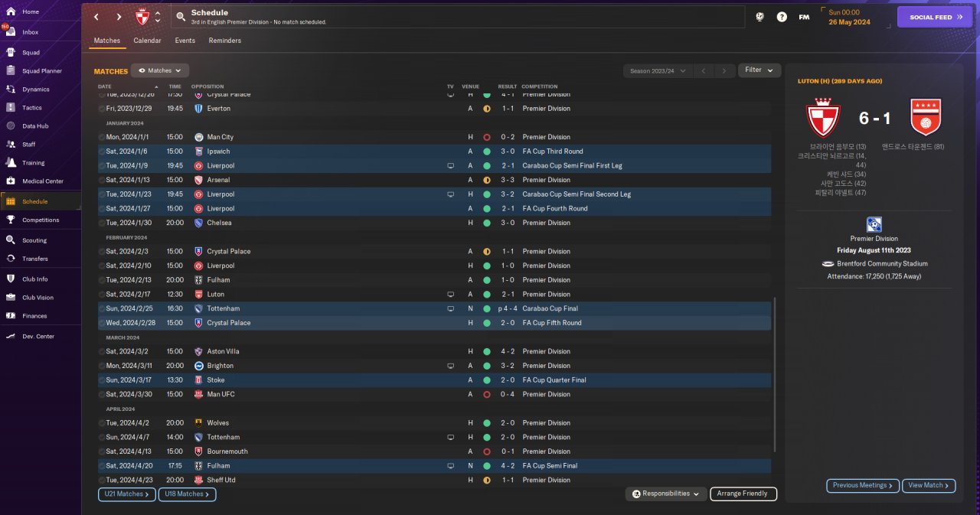Screen dimensions: 980x515
Task: Switch to the Calendar tab
Action: point(147,41)
